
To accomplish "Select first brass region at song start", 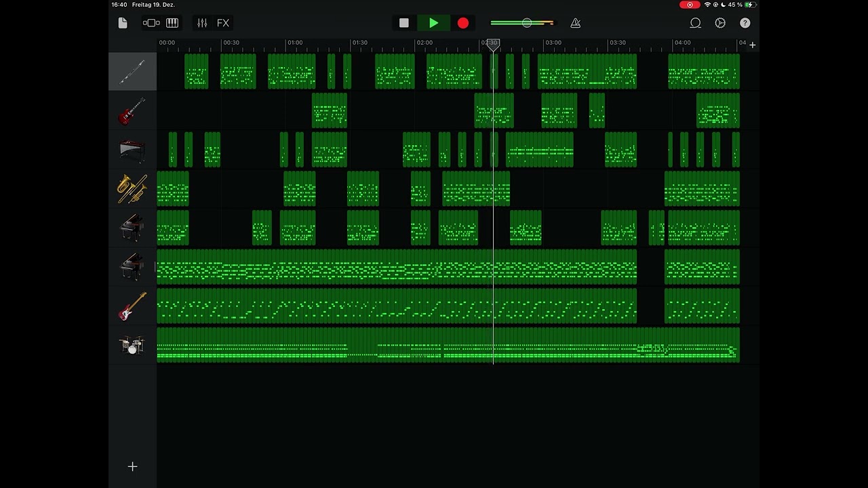I will tap(173, 188).
